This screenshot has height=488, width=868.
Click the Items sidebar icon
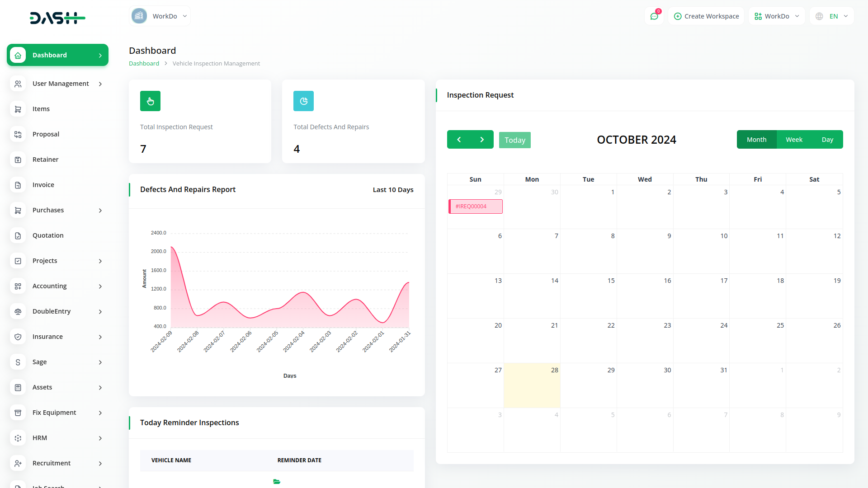(x=18, y=109)
